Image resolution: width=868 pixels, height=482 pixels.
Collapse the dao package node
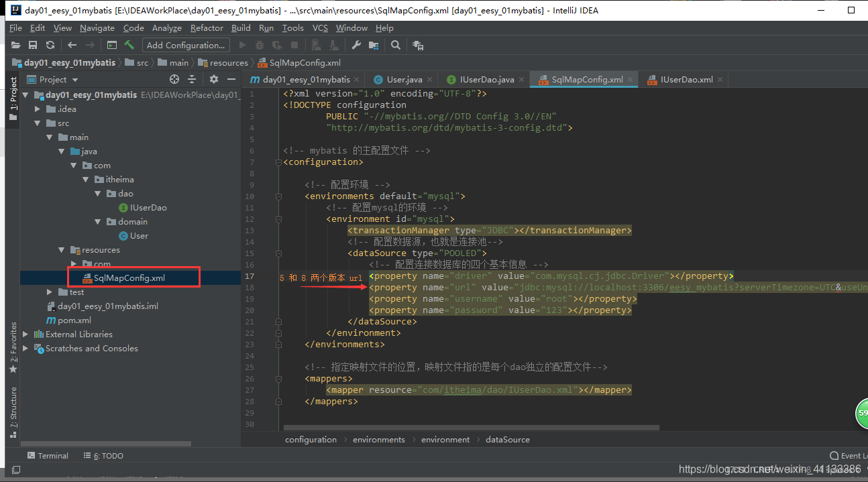click(x=98, y=194)
